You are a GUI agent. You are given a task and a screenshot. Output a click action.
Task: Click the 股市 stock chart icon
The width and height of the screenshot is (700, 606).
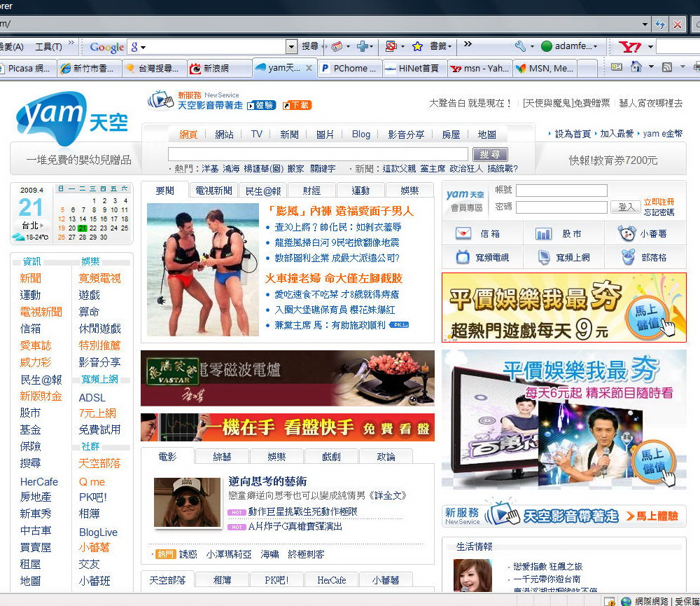pos(543,233)
